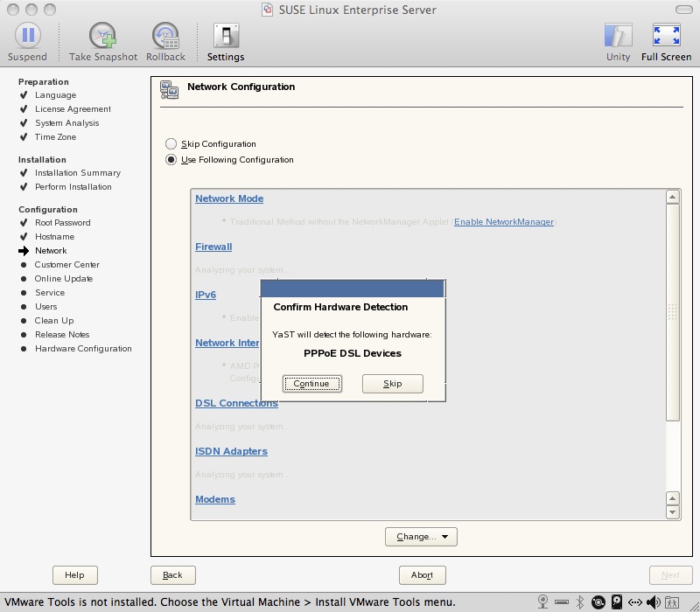Click the window resize grip corner

(693, 605)
